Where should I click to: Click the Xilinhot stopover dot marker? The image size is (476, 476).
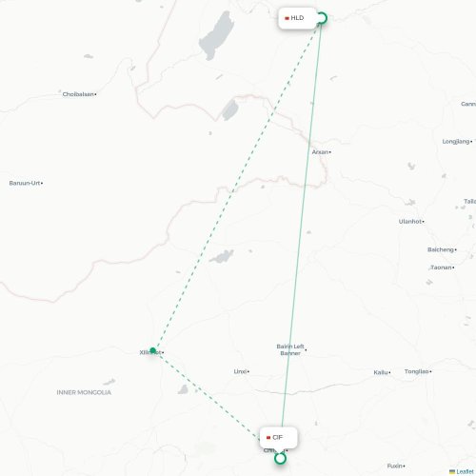(152, 350)
